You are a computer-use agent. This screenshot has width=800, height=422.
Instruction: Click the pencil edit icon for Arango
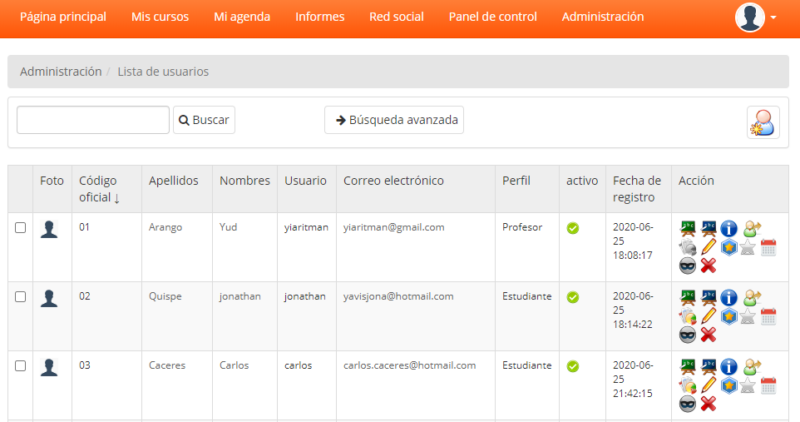tap(709, 247)
